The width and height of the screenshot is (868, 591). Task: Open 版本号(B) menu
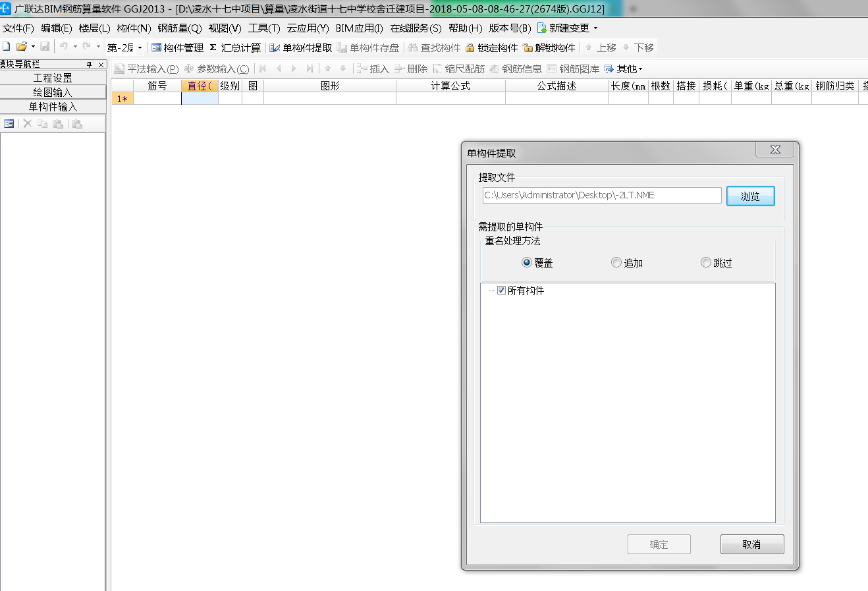(510, 28)
